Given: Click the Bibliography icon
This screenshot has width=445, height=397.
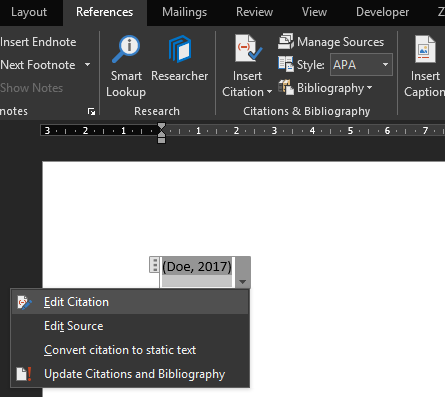Looking at the screenshot, I should tap(286, 87).
